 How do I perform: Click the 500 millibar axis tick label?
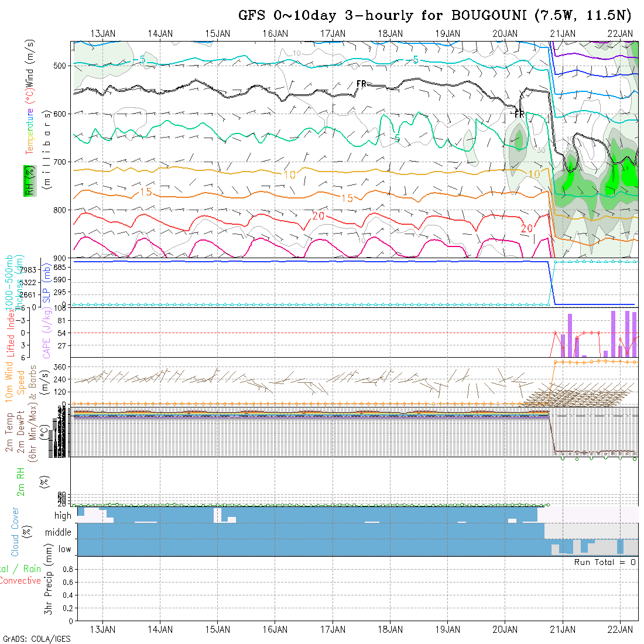[x=61, y=66]
